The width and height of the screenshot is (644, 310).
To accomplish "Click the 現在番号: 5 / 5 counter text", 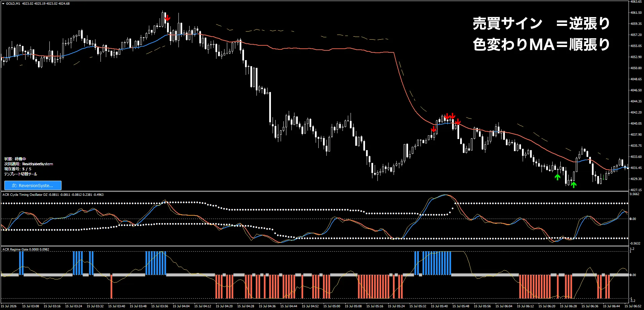I will point(18,169).
